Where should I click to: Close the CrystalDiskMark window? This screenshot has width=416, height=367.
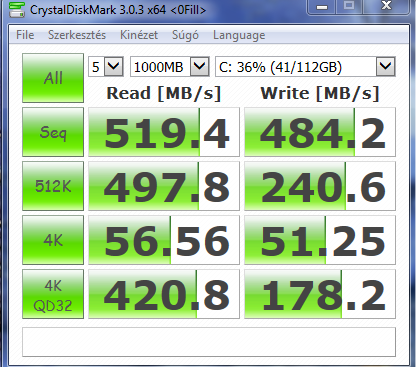(386, 7)
